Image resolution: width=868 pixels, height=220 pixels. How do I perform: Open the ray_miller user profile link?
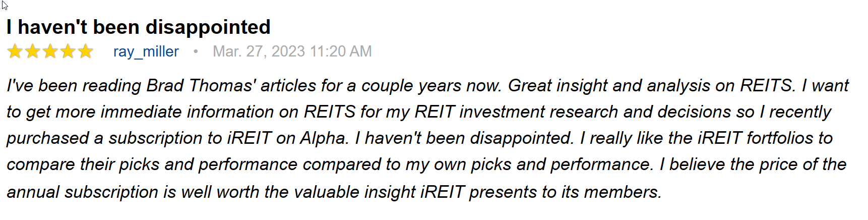tap(146, 51)
